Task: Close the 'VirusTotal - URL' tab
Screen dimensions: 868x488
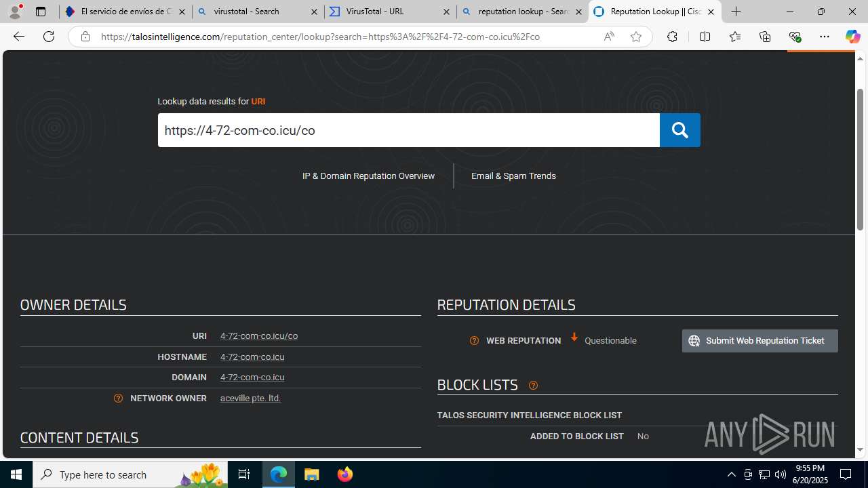Action: click(x=446, y=12)
